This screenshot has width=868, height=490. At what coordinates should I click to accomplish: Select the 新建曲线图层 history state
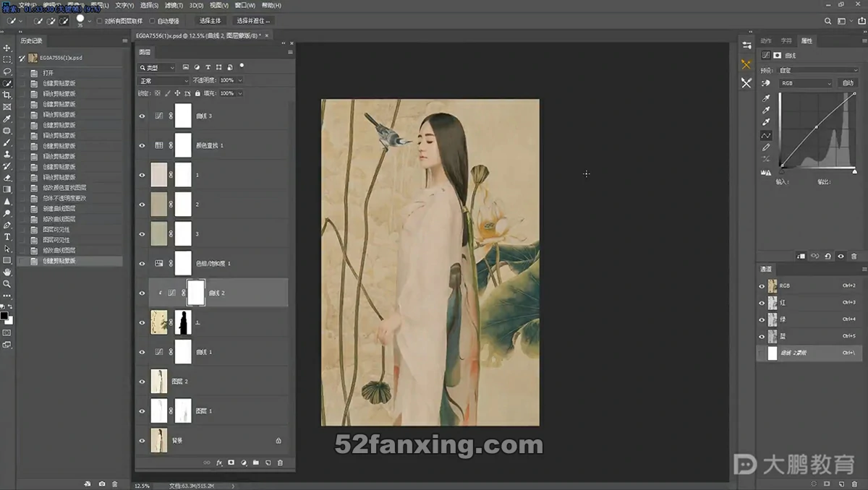coord(71,208)
